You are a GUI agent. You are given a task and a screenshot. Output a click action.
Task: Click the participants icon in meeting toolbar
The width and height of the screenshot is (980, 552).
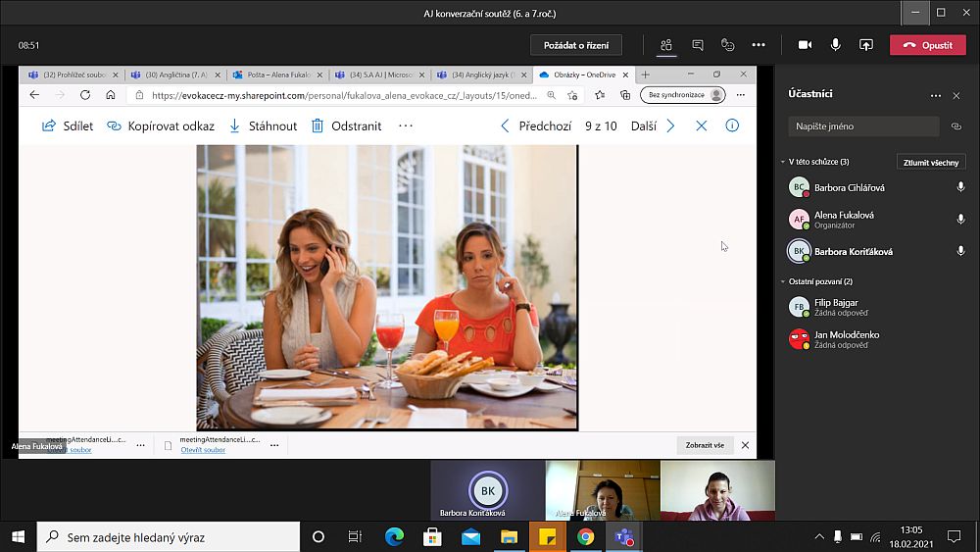666,45
